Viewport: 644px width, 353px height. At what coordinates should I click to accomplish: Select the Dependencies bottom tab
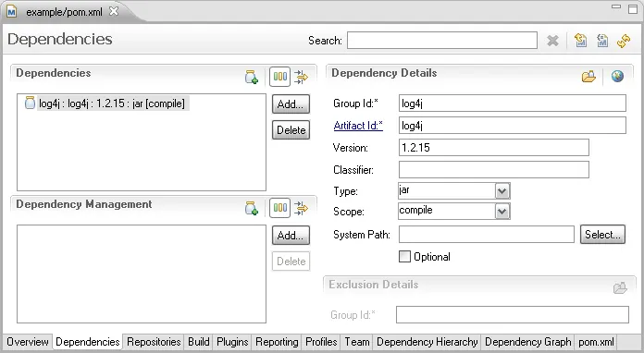pos(88,342)
